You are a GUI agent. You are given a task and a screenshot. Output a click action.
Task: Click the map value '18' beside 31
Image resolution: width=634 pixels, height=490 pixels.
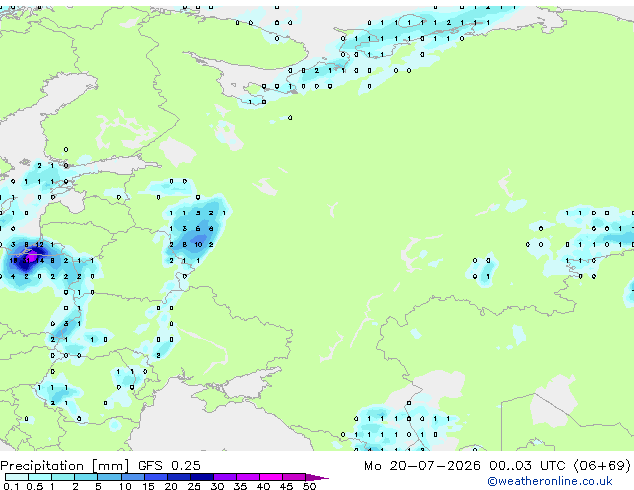pyautogui.click(x=13, y=260)
